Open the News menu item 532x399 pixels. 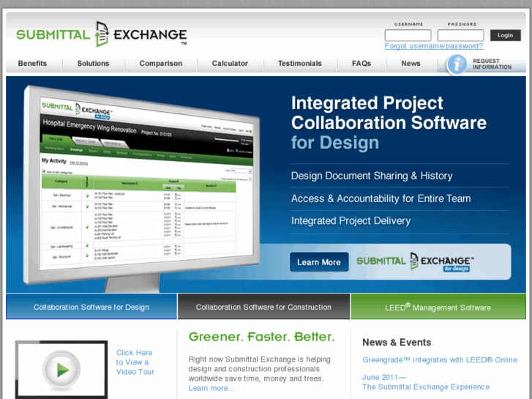(x=411, y=64)
